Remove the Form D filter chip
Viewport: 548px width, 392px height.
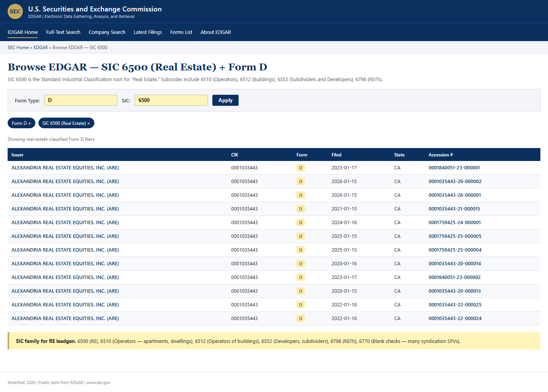click(30, 123)
